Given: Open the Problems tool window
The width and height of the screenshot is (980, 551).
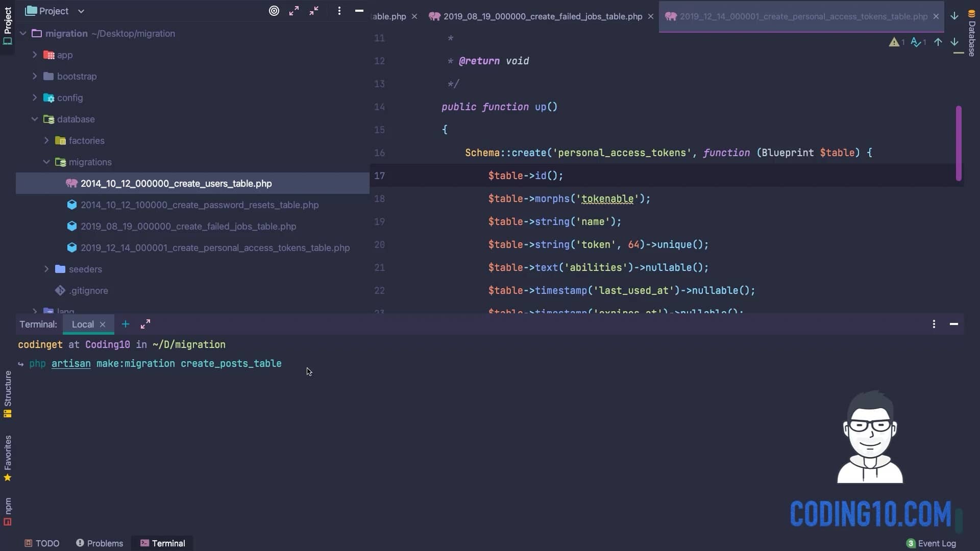Looking at the screenshot, I should pos(100,543).
